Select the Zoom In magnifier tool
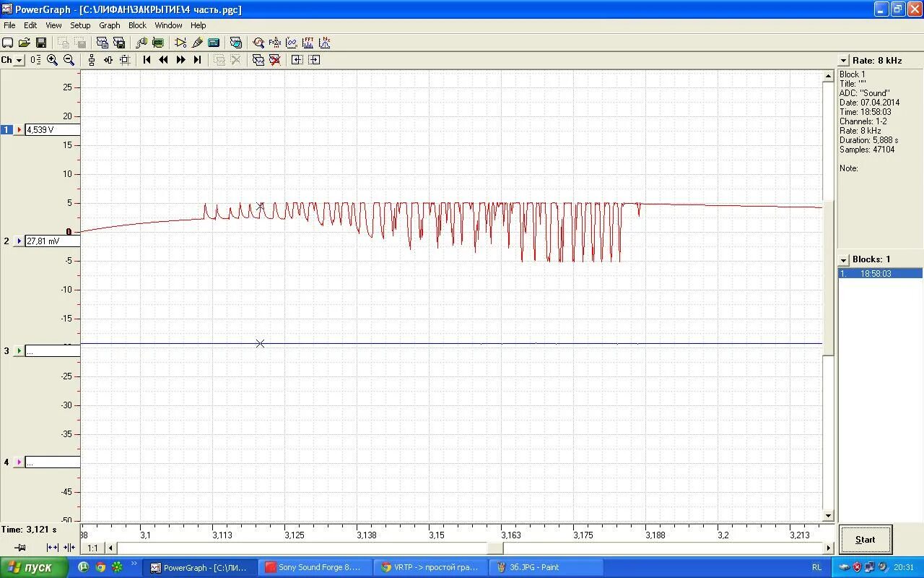The image size is (924, 578). pyautogui.click(x=51, y=59)
